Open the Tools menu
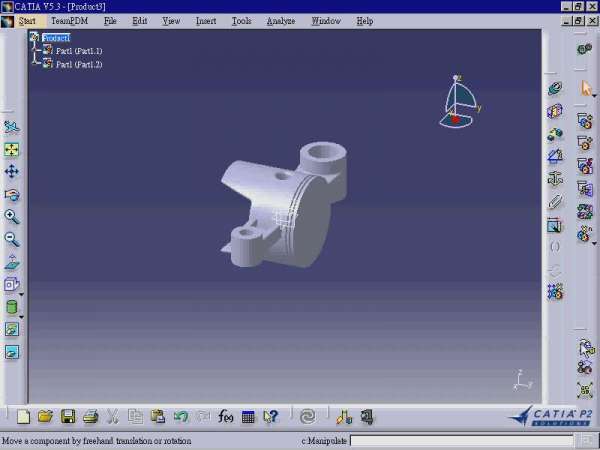 (241, 21)
